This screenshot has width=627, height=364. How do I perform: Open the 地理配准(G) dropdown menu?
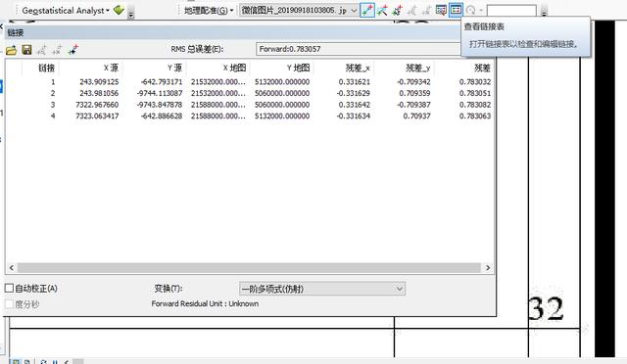[209, 11]
